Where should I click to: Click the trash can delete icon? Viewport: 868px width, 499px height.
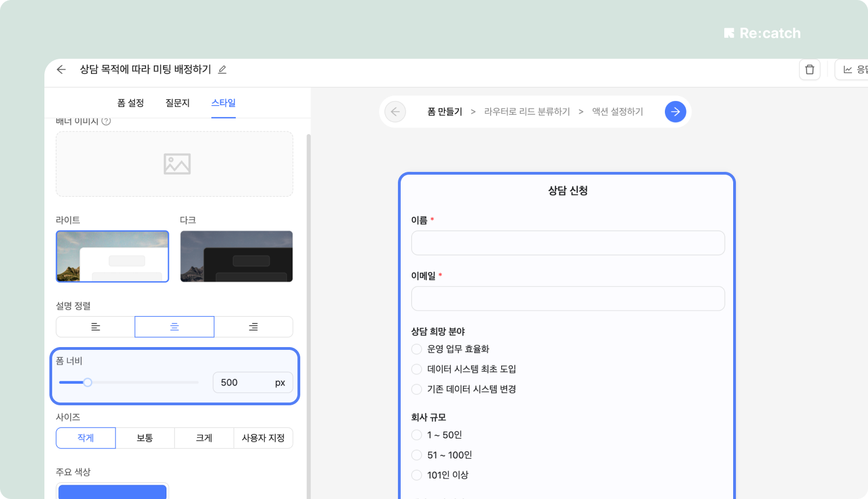pyautogui.click(x=809, y=69)
